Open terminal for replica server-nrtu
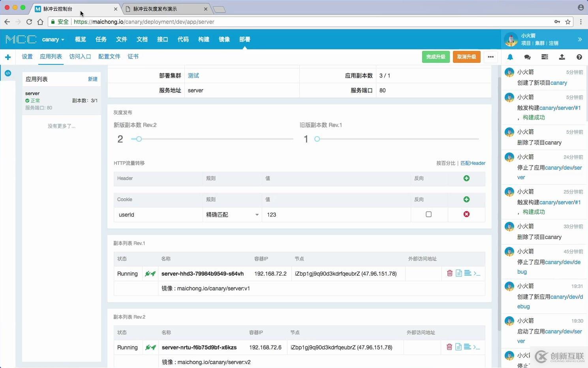The height and width of the screenshot is (368, 588). (x=476, y=347)
